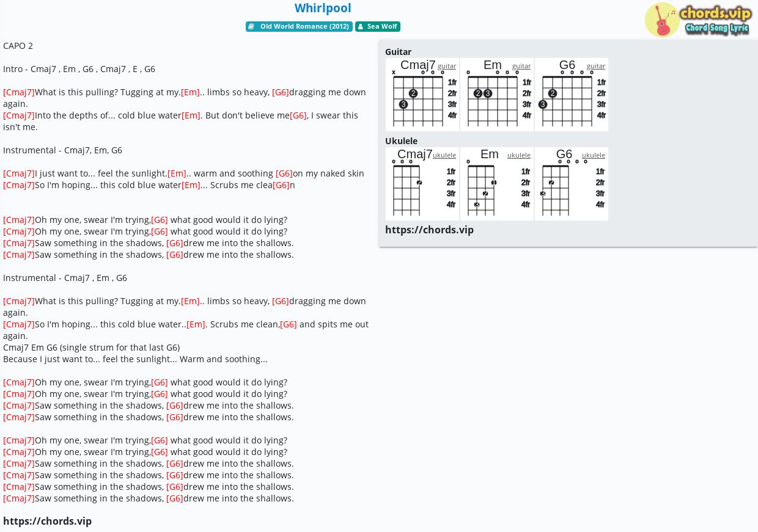This screenshot has height=532, width=758.
Task: Click the guitar link beside G6
Action: [x=596, y=66]
